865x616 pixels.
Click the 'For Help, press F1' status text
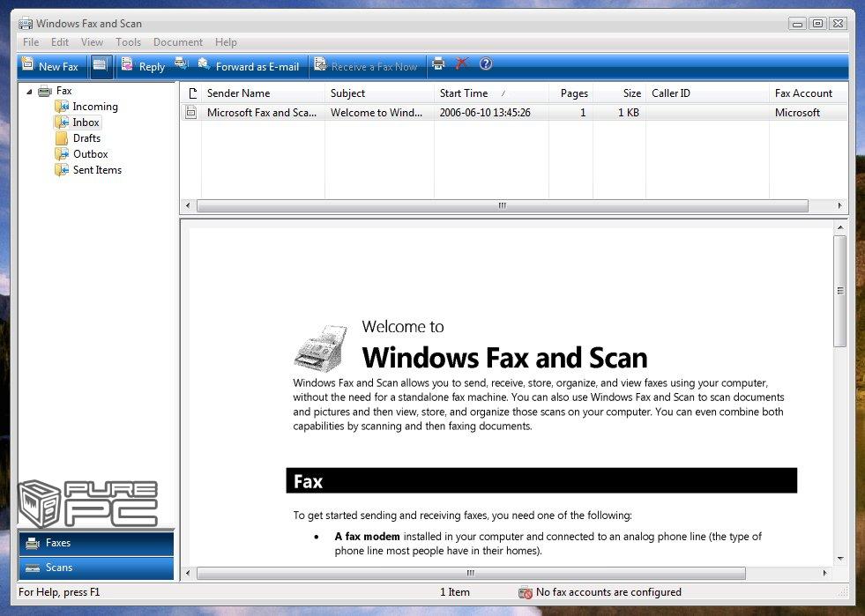click(x=59, y=592)
